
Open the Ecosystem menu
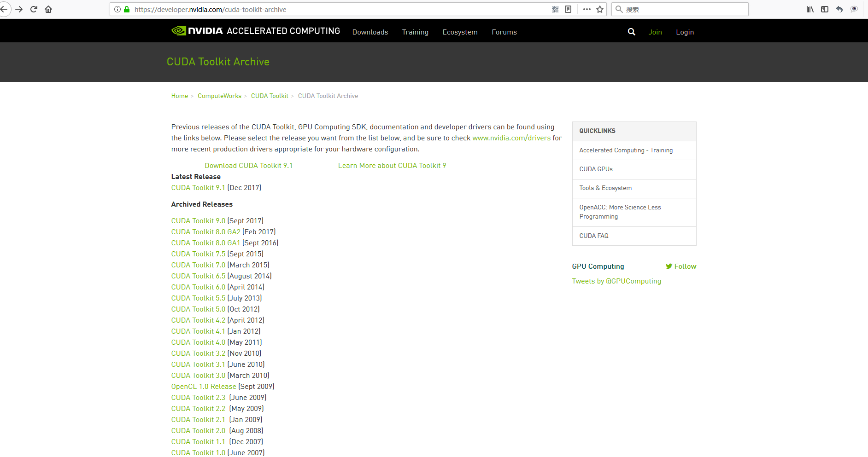[x=460, y=32]
